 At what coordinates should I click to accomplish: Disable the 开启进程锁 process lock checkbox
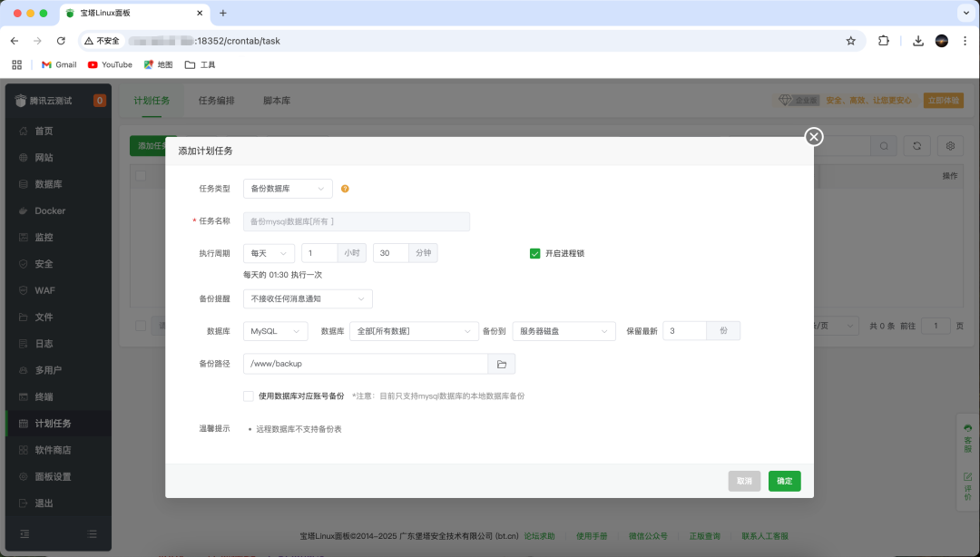click(x=534, y=253)
